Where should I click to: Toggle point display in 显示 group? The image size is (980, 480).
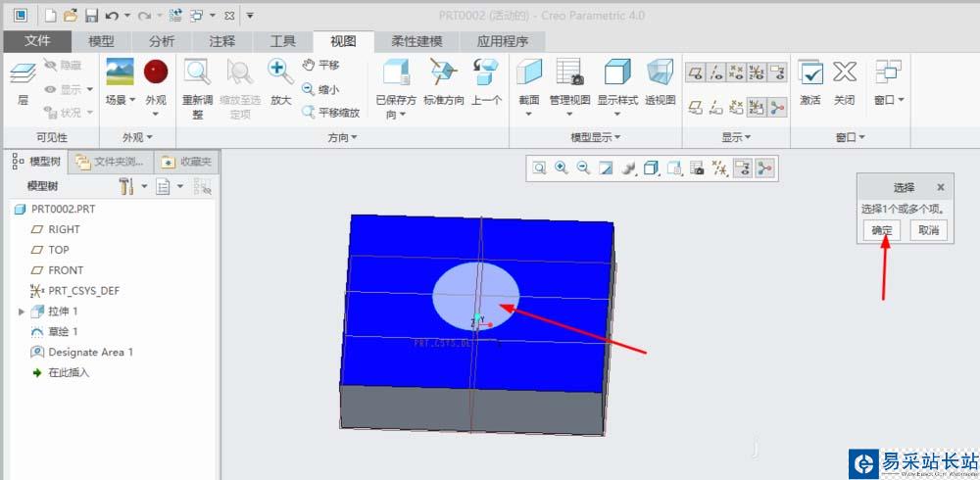737,72
